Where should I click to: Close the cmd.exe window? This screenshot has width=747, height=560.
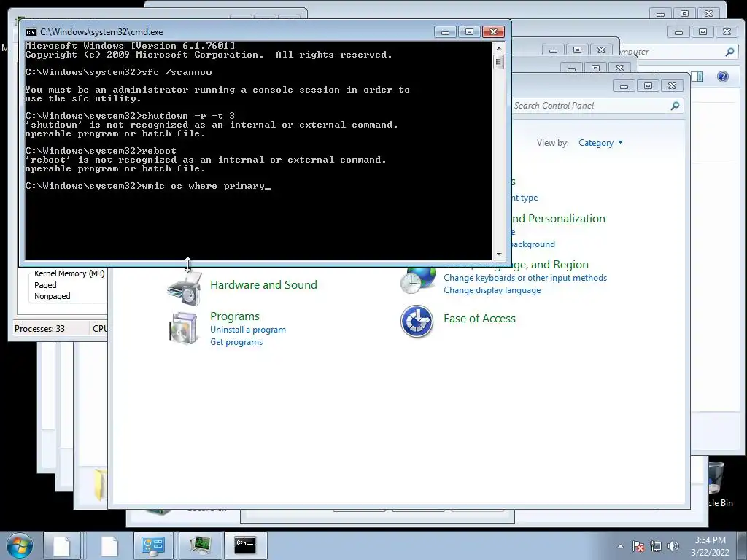coord(494,32)
